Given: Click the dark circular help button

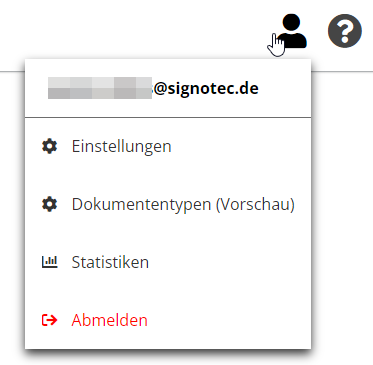Looking at the screenshot, I should point(345,31).
